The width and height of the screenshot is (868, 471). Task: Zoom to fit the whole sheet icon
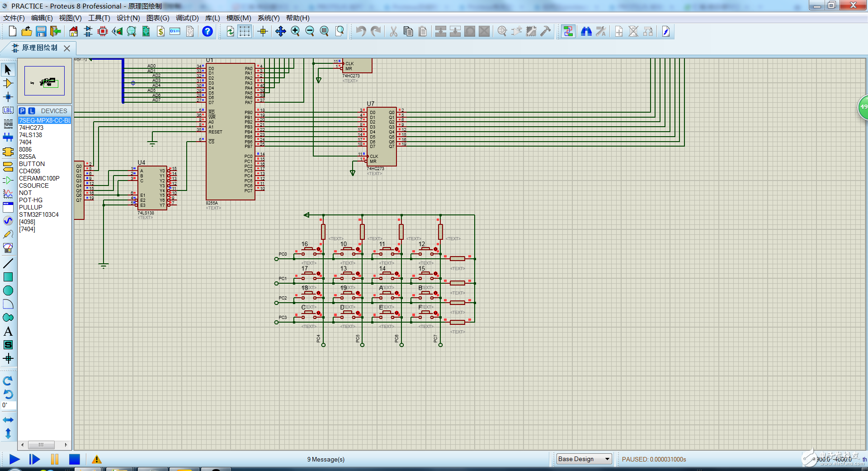pos(324,31)
